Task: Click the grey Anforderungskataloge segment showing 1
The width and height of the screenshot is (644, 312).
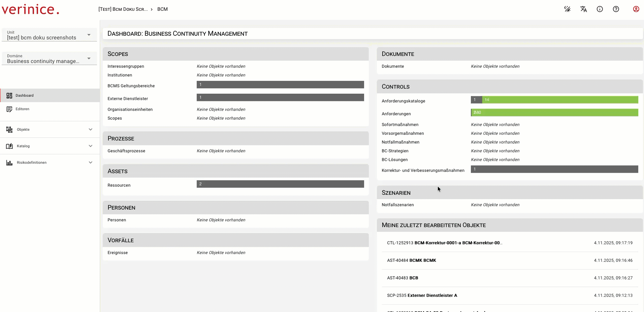Action: click(x=477, y=100)
